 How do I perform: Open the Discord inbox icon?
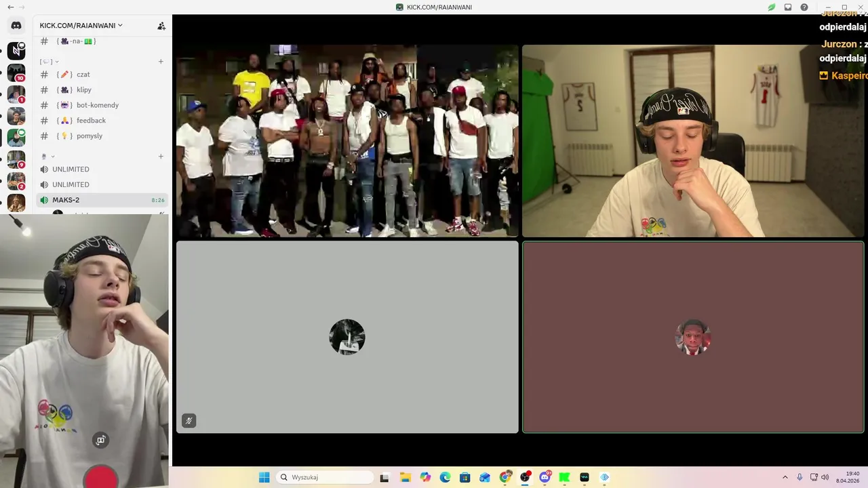point(788,7)
